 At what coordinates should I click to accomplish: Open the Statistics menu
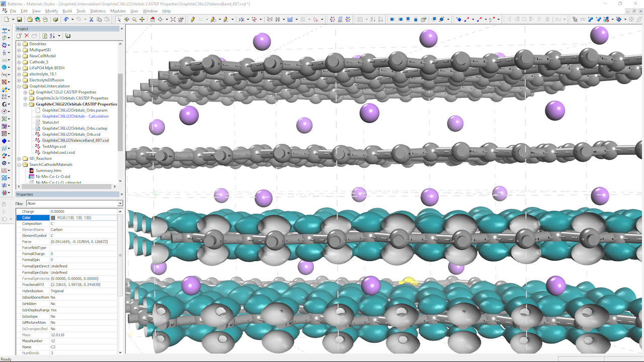pyautogui.click(x=98, y=11)
